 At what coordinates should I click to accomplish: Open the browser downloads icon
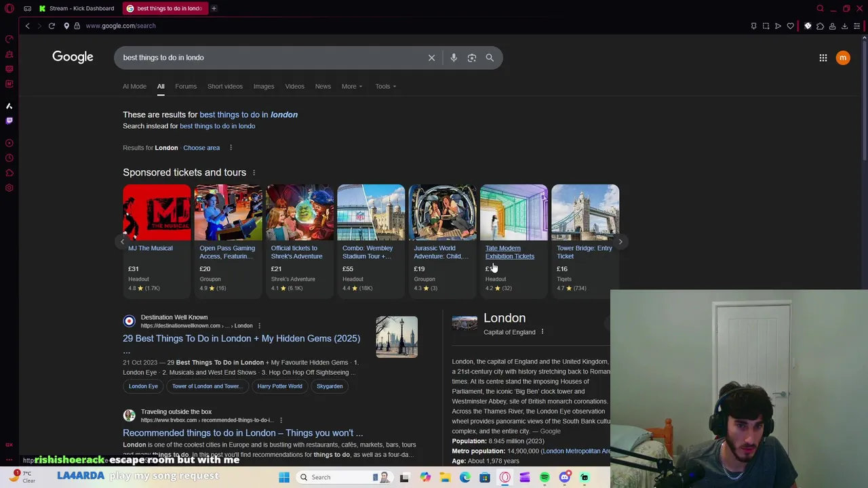pos(844,26)
